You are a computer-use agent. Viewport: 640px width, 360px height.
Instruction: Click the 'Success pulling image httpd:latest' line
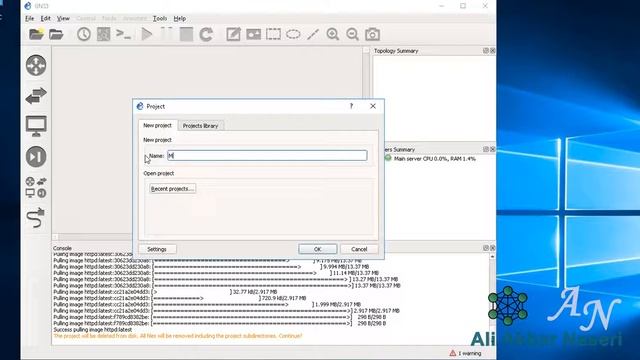93,329
